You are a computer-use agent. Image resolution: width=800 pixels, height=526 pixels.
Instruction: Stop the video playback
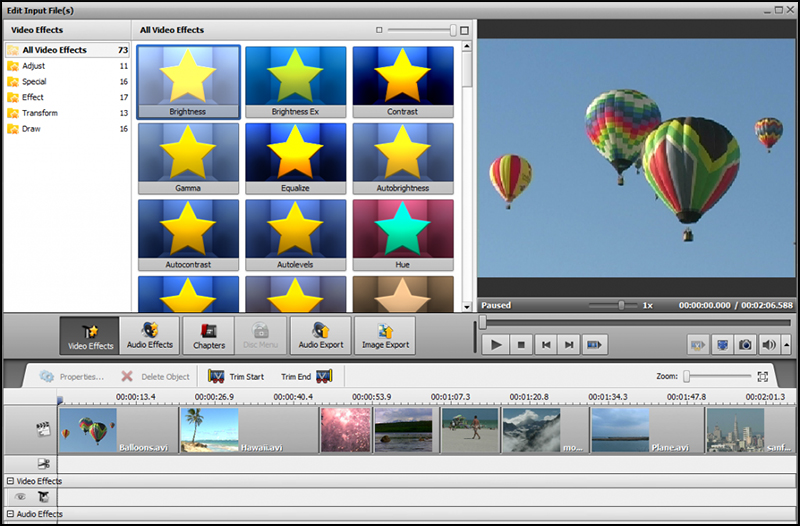[x=521, y=345]
